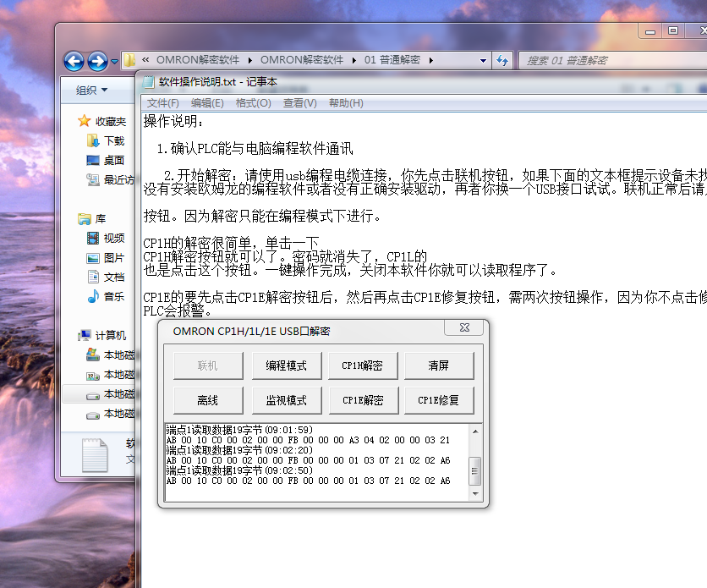
Task: Clear the log with the 清屏 button
Action: [439, 365]
